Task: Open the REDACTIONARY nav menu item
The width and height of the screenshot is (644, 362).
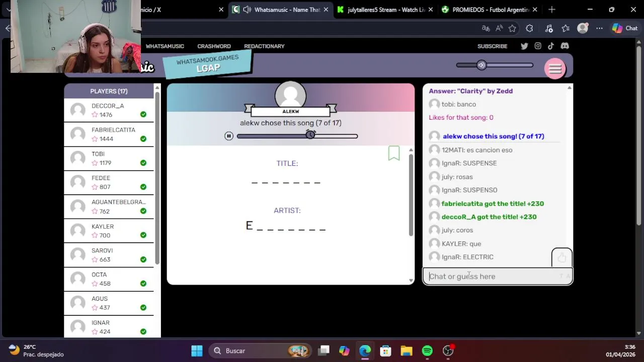Action: pyautogui.click(x=264, y=46)
